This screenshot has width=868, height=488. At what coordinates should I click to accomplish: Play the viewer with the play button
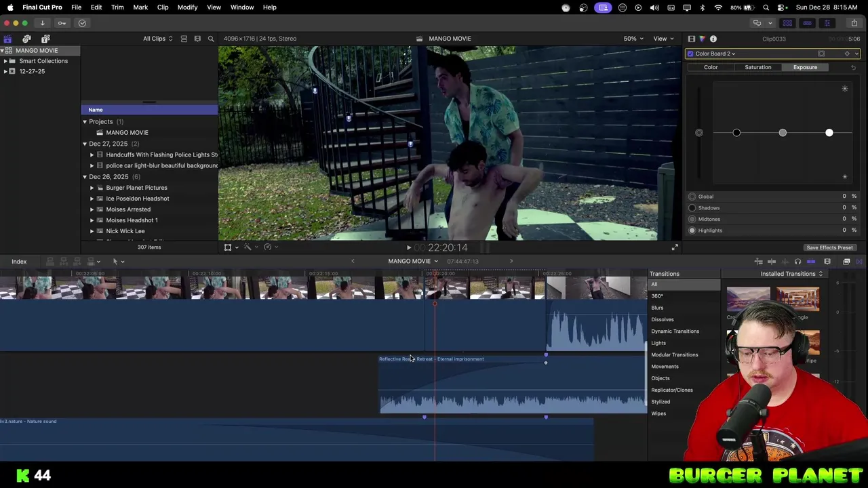point(408,248)
